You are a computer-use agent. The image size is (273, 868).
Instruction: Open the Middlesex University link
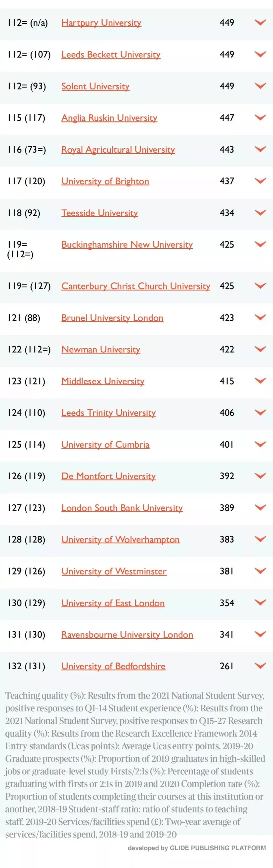103,381
